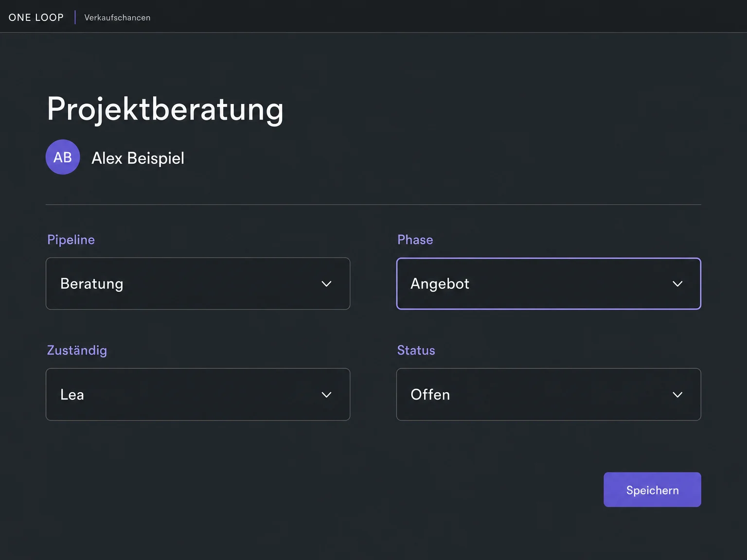Click the ONE LOOP logo
This screenshot has height=560, width=747.
click(x=36, y=17)
